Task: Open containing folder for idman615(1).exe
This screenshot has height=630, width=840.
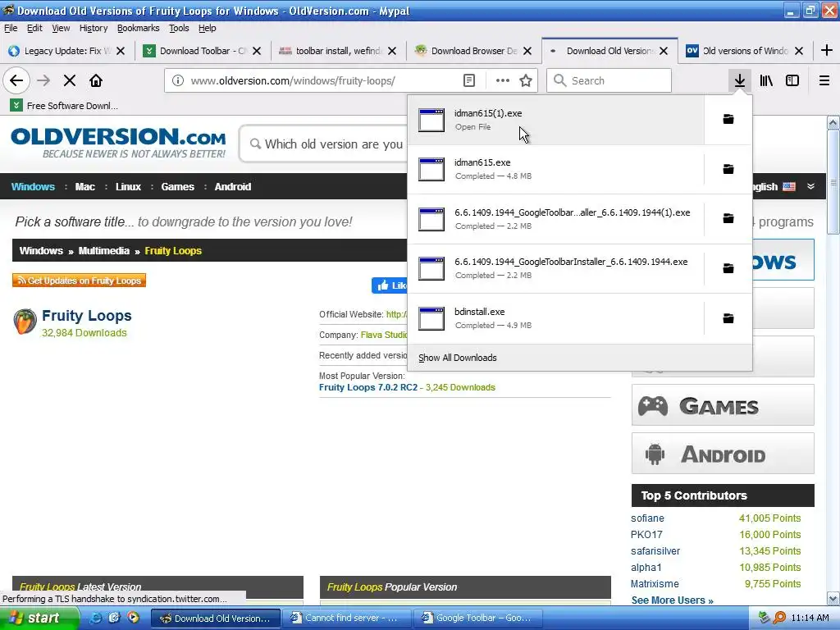Action: pyautogui.click(x=728, y=120)
